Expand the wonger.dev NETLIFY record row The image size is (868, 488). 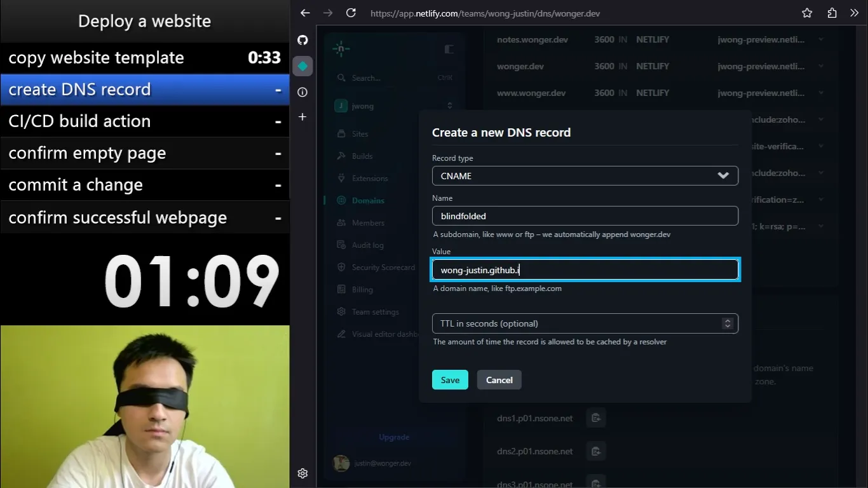tap(821, 66)
